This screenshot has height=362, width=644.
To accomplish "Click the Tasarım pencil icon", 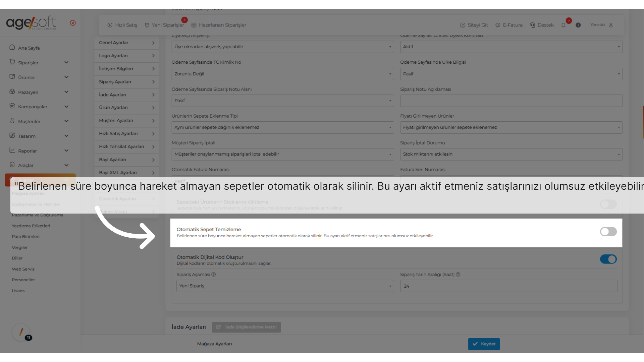I will [12, 135].
